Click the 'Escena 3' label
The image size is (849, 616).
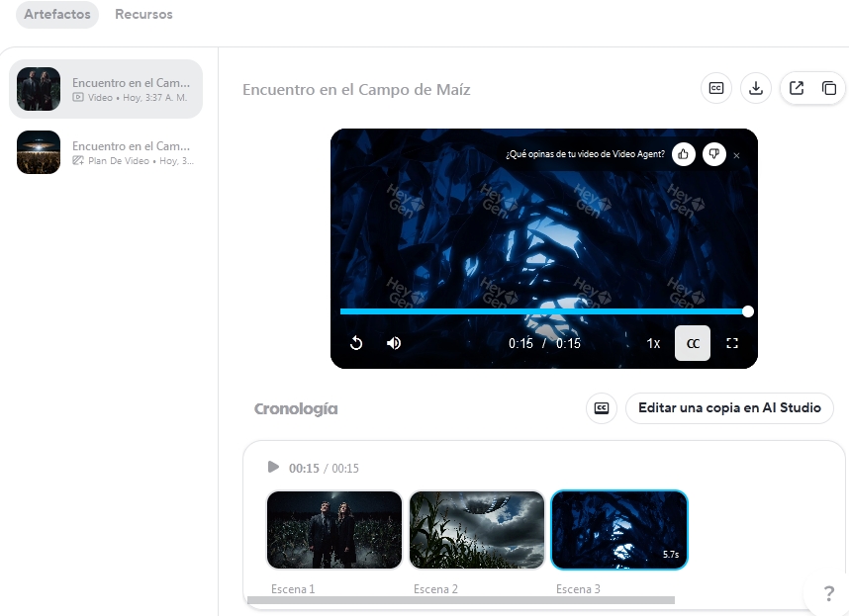click(578, 589)
